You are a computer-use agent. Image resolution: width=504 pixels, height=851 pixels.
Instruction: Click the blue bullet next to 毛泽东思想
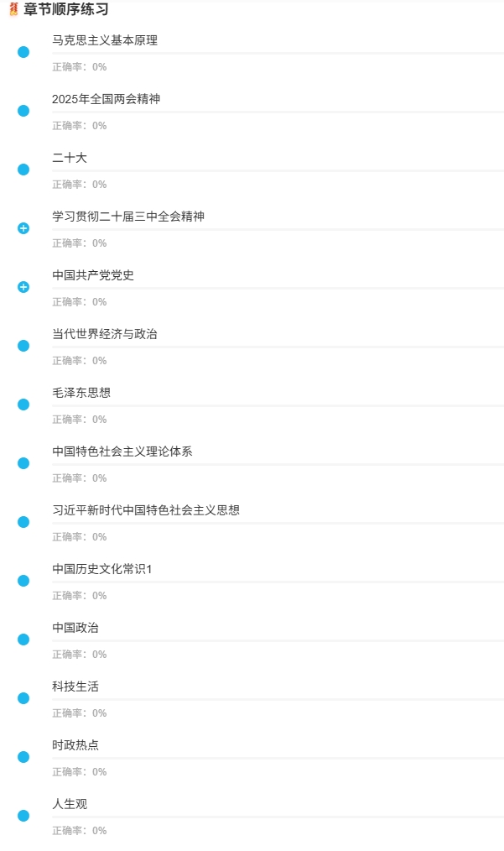tap(23, 405)
